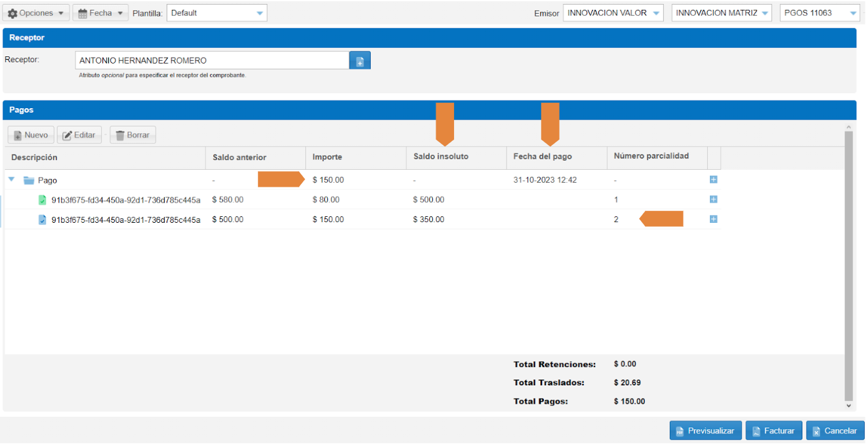
Task: Click plus icon on parcialidad 2 row
Action: pyautogui.click(x=713, y=219)
